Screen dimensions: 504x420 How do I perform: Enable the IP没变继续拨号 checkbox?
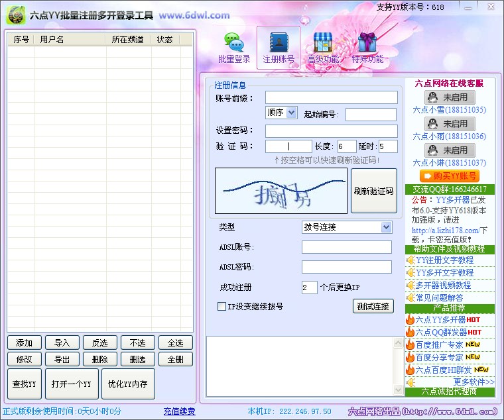coord(221,306)
